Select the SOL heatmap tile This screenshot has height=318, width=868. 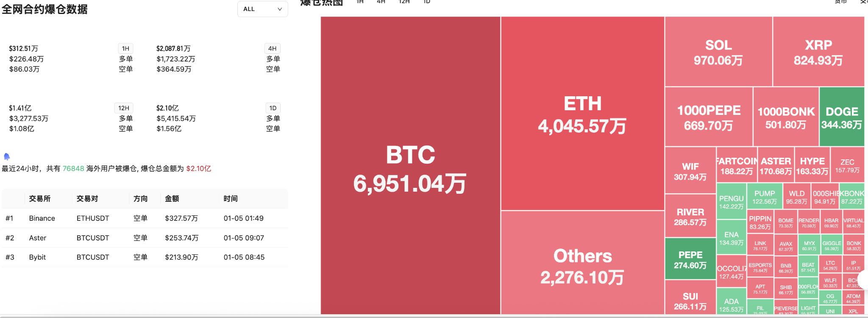click(x=718, y=52)
